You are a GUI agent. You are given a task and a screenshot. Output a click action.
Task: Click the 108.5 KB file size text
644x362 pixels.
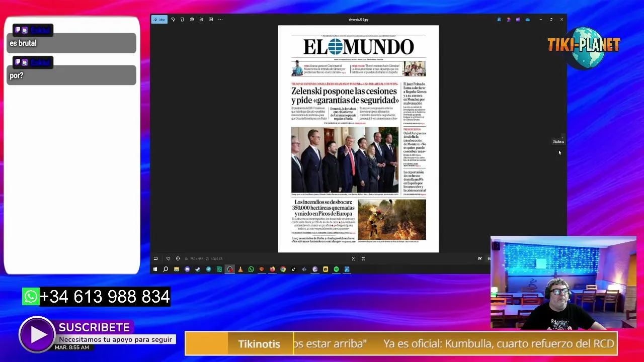[216, 259]
